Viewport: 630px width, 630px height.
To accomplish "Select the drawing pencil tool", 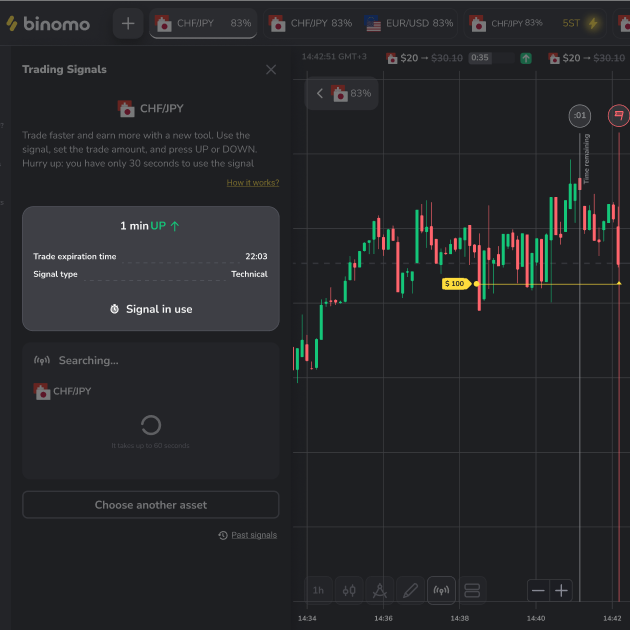I will pos(410,590).
